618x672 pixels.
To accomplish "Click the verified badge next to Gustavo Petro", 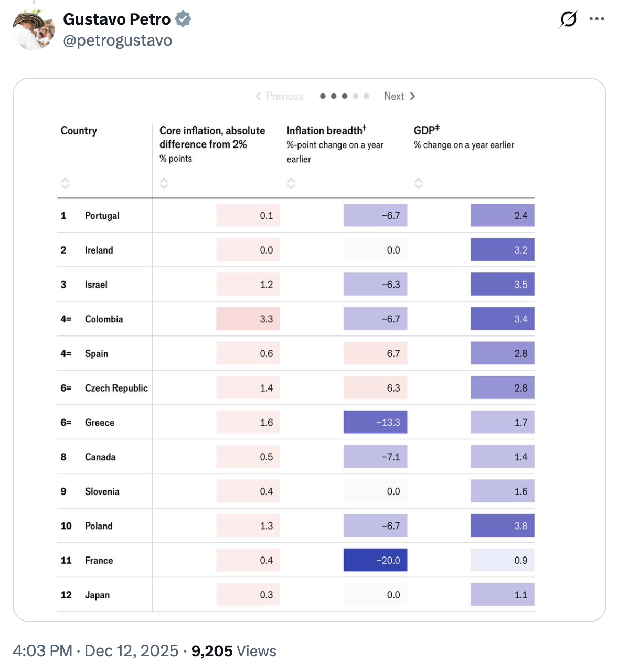I will 183,19.
